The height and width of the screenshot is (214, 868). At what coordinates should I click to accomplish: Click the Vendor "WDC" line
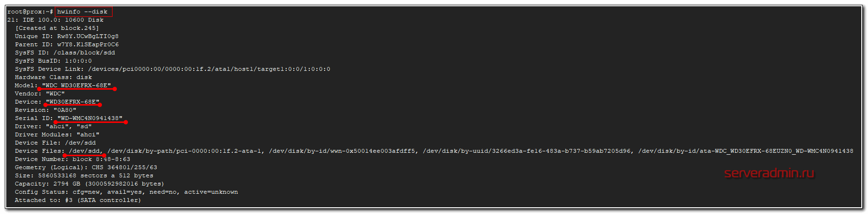click(x=39, y=94)
